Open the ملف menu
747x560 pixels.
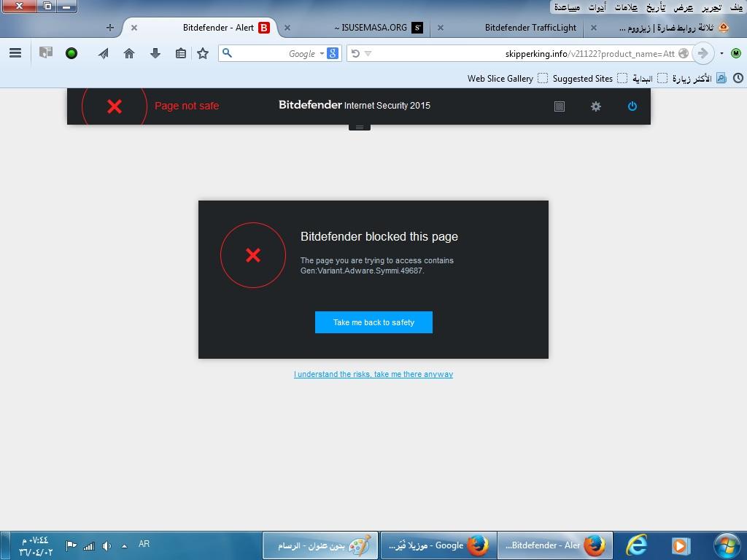click(x=737, y=7)
